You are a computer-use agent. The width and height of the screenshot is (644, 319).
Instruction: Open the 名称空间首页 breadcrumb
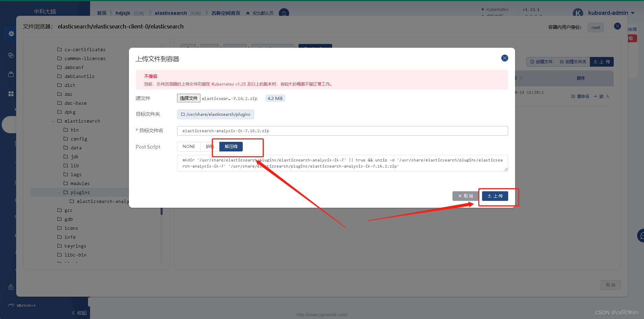coord(226,13)
